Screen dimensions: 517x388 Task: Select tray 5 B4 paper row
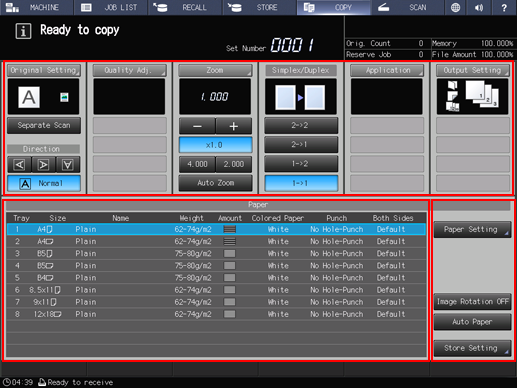[216, 278]
